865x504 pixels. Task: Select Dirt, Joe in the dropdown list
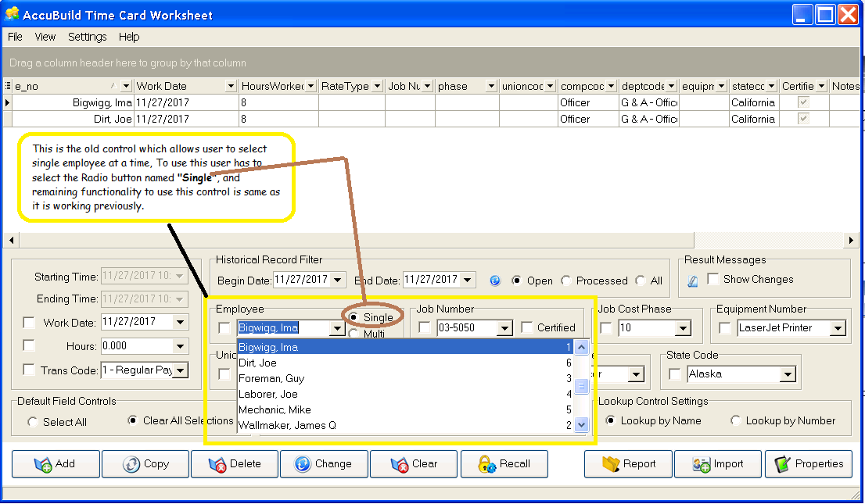click(x=405, y=363)
